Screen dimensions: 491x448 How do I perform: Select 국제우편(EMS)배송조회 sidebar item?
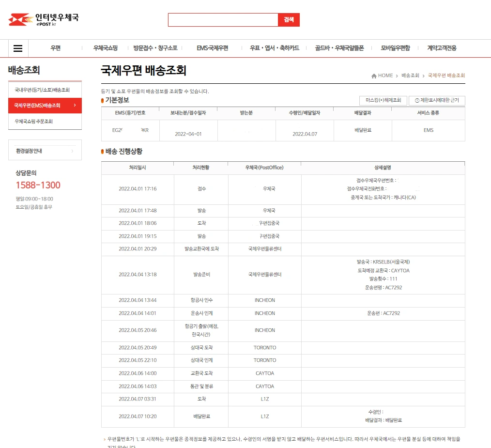(x=45, y=106)
